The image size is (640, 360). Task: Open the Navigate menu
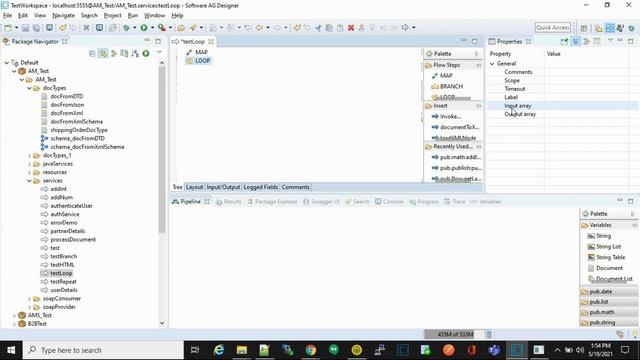[x=63, y=16]
